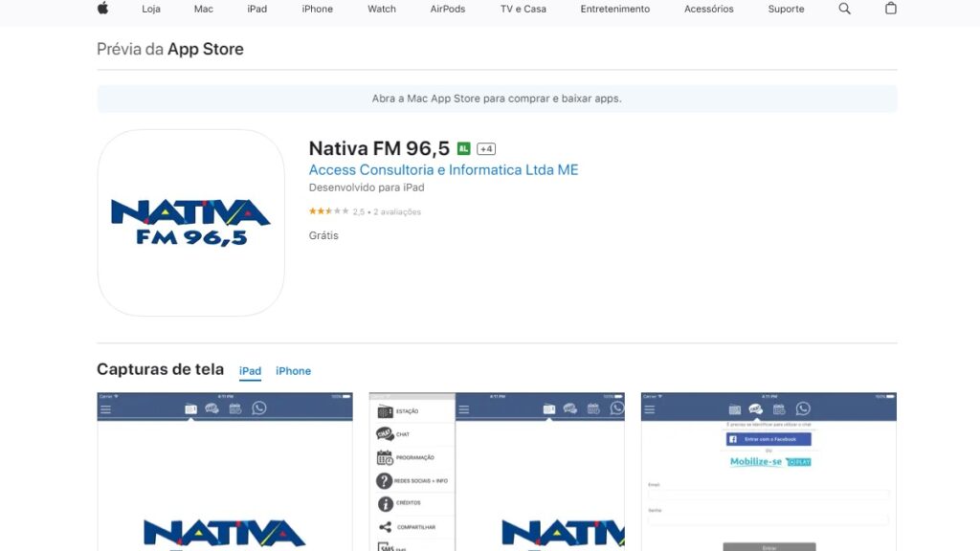Click the Apple logo icon

[x=103, y=8]
